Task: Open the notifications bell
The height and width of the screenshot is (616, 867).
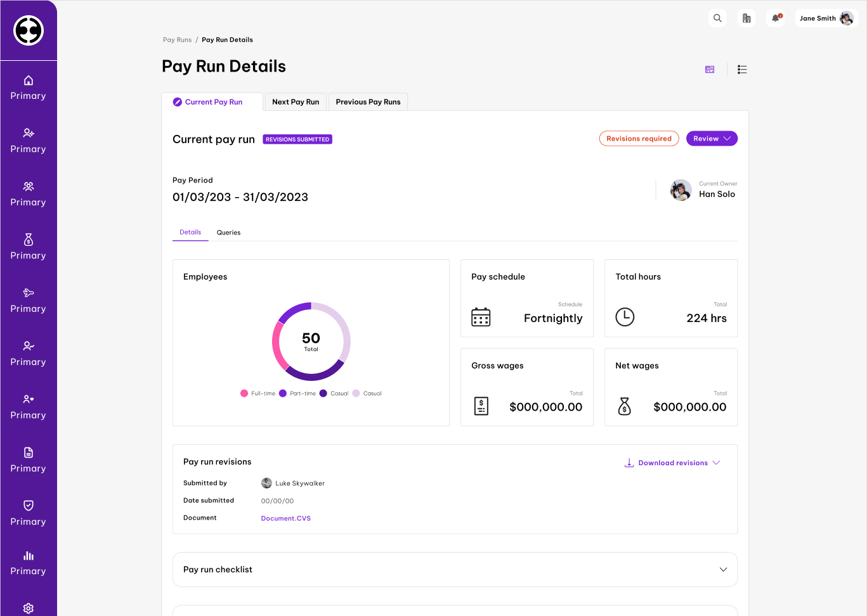Action: [776, 18]
